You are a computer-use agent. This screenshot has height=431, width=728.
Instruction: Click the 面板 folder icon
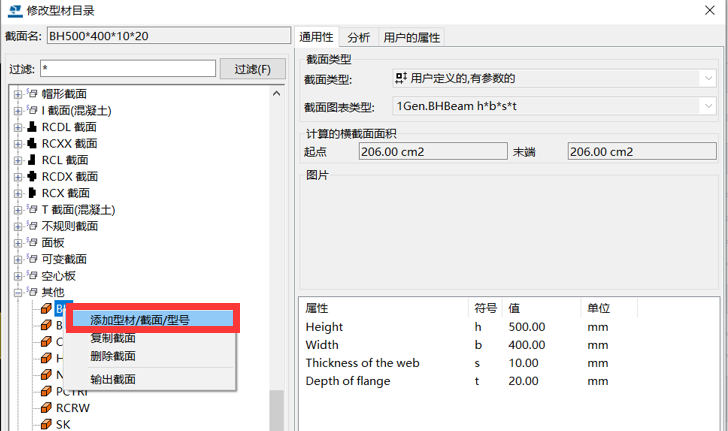[x=32, y=242]
